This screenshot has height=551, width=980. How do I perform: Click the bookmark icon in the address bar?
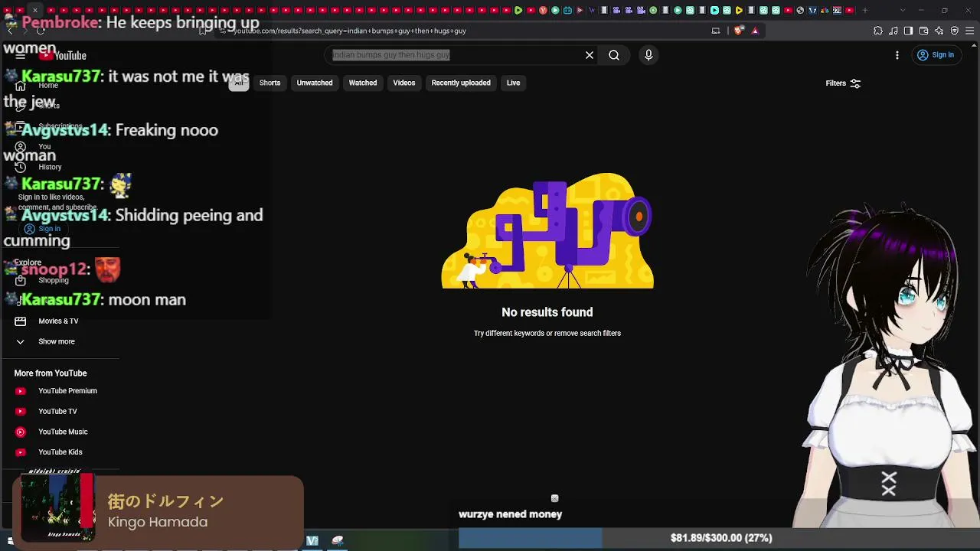click(x=203, y=31)
